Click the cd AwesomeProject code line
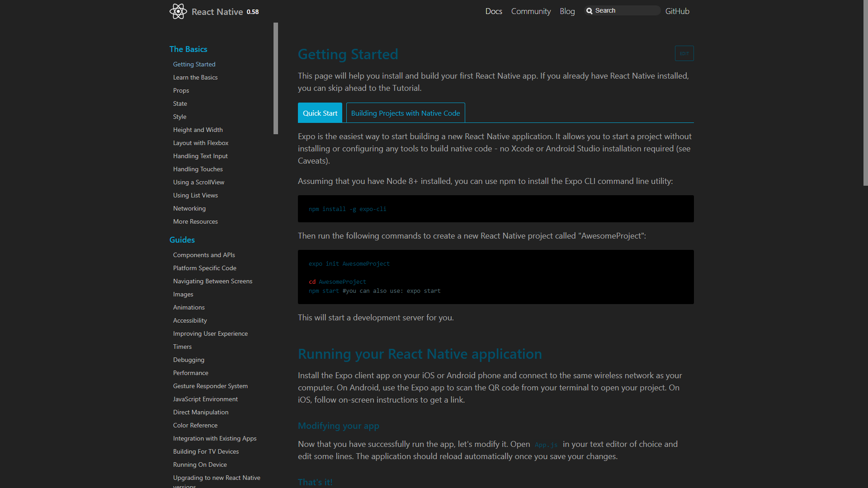This screenshot has height=488, width=868. point(337,282)
